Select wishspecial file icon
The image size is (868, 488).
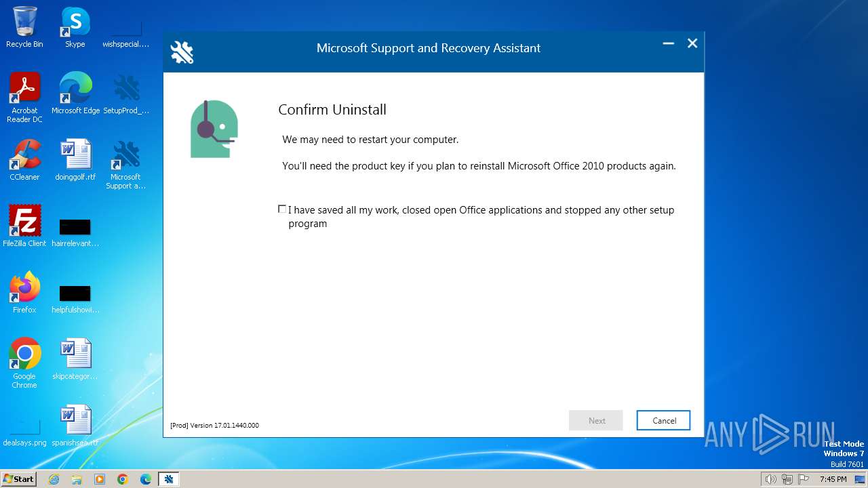point(126,34)
